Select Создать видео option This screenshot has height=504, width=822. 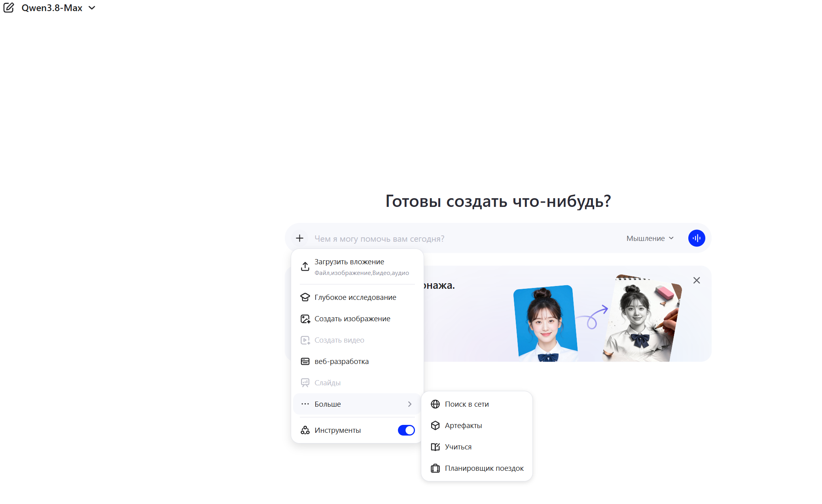(x=357, y=340)
